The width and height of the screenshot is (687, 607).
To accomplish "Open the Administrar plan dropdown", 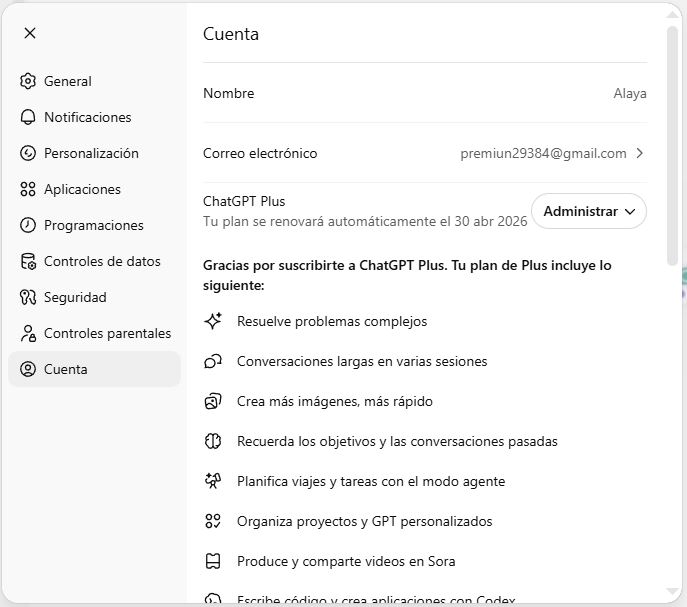I will tap(589, 211).
